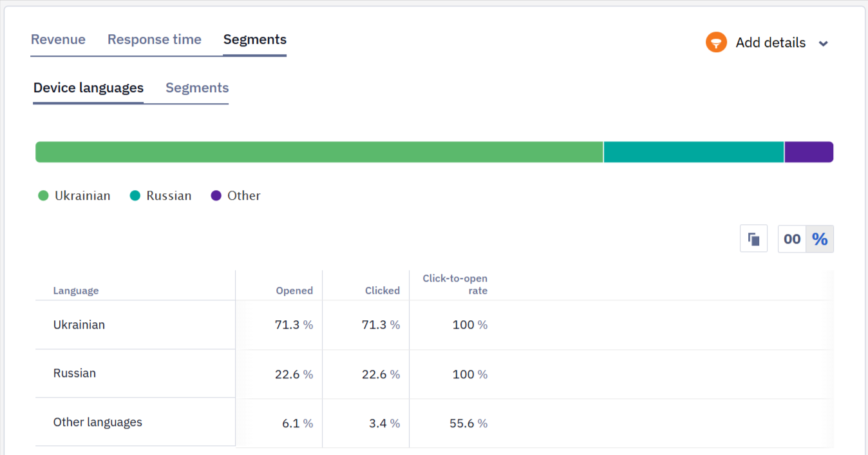Screen dimensions: 868x455
Task: Click the Language column header
Action: point(76,291)
